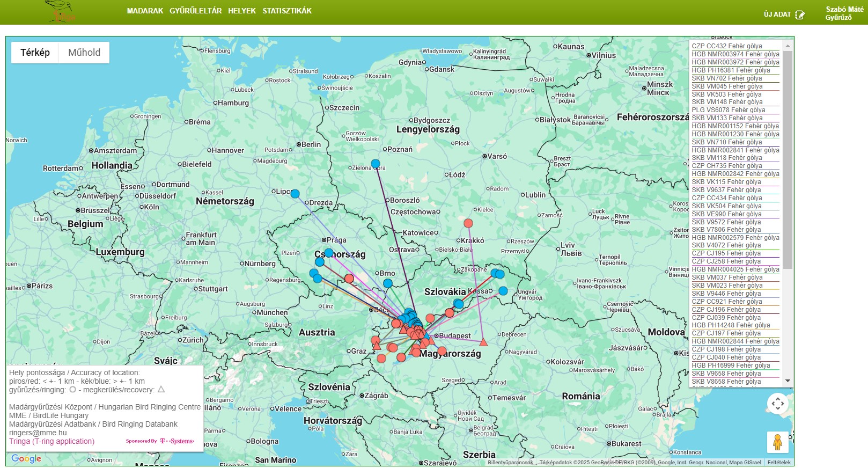Click the red triangle marker near Debrecen

coord(483,342)
